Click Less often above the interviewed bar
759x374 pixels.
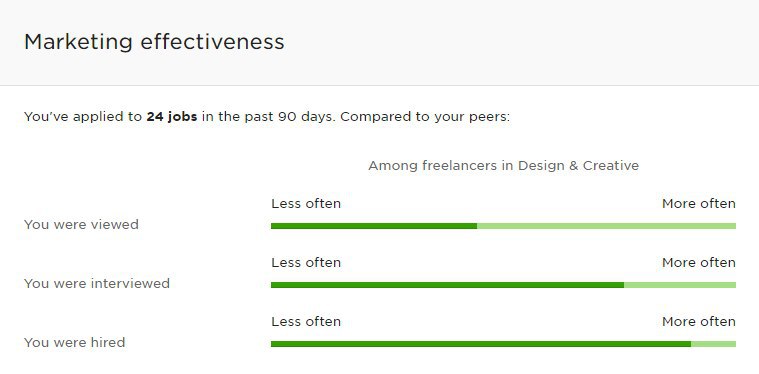pyautogui.click(x=306, y=263)
